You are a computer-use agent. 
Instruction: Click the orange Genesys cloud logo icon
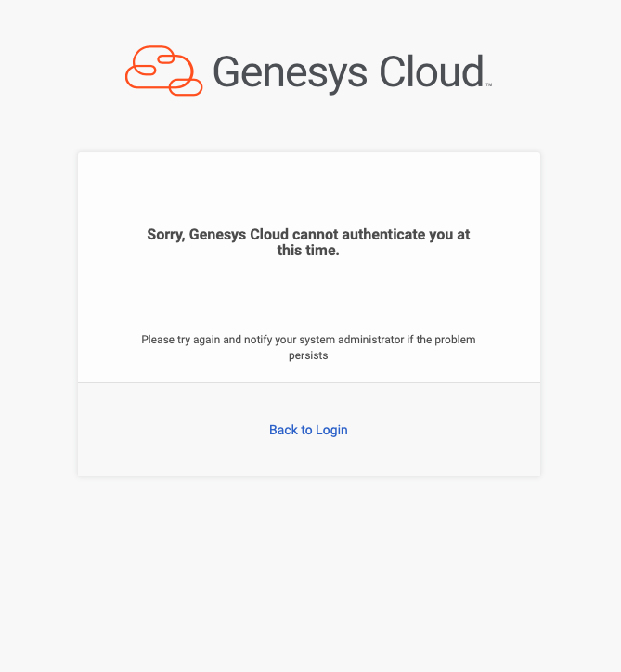point(163,71)
